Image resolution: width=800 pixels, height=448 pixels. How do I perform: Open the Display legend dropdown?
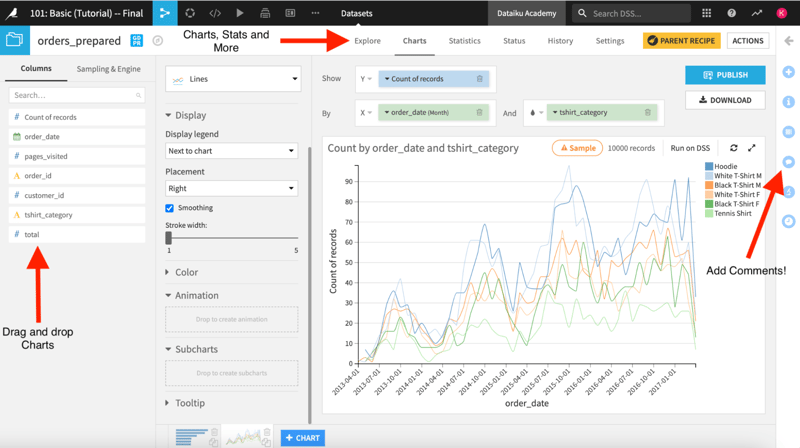(232, 151)
